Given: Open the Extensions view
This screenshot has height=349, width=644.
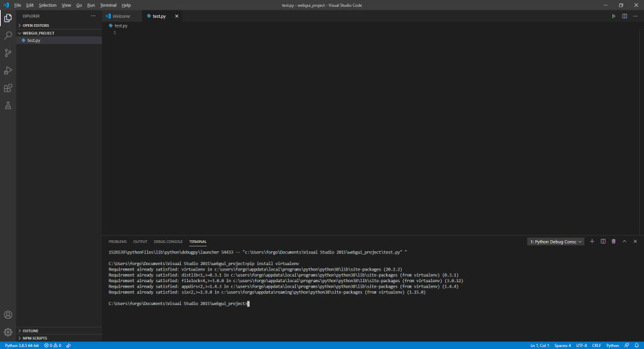Looking at the screenshot, I should [x=8, y=88].
